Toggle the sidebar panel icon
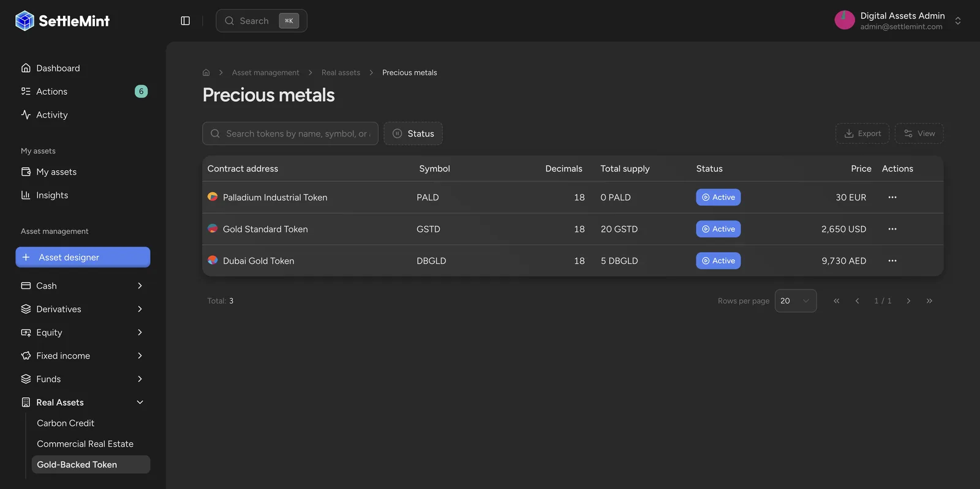Screen dimensions: 980x489 186,21
